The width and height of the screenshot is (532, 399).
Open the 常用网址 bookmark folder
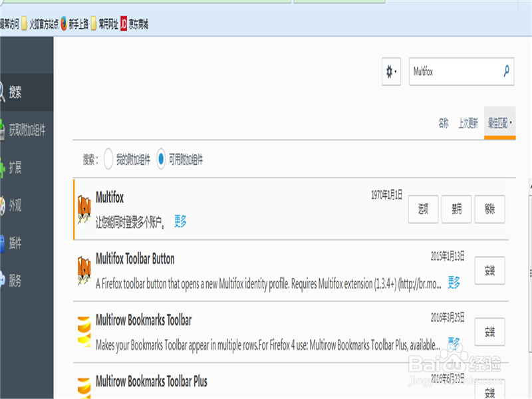pyautogui.click(x=105, y=24)
